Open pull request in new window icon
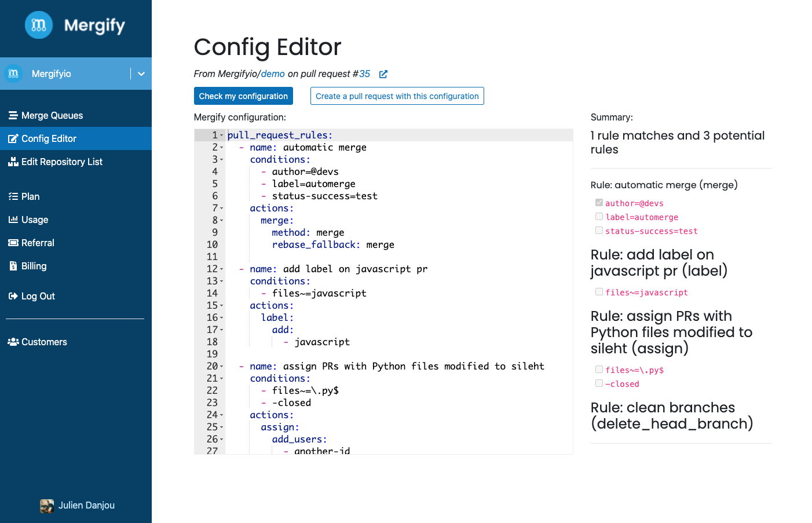This screenshot has height=523, width=812. (383, 74)
